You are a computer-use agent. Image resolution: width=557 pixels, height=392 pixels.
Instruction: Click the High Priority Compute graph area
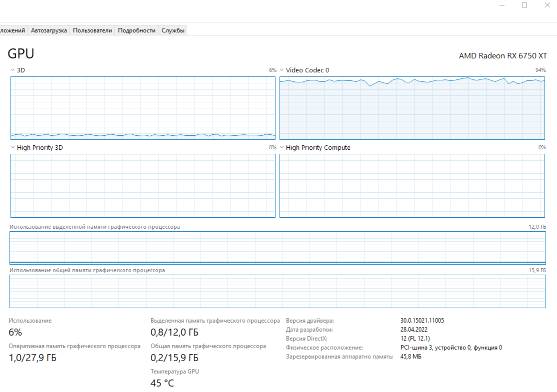tap(412, 186)
